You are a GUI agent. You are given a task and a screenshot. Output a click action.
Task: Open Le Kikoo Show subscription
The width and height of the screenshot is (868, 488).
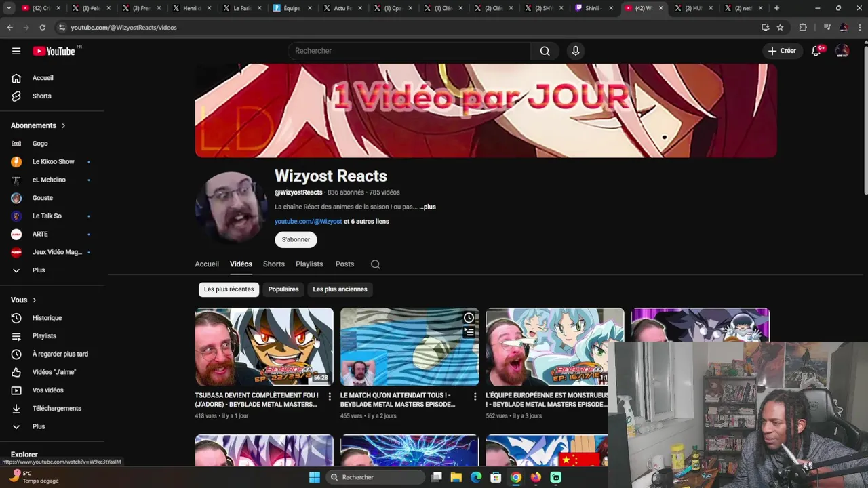click(52, 162)
